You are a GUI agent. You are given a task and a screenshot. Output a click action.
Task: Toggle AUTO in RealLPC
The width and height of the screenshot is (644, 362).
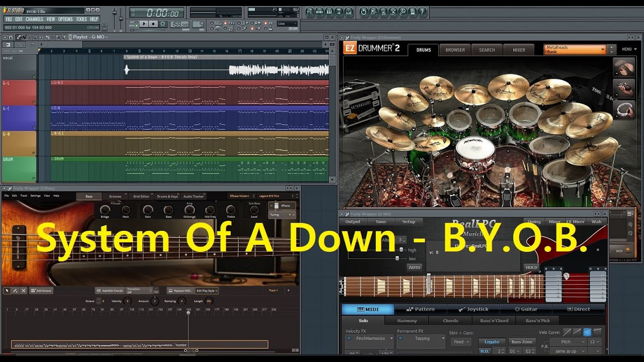pyautogui.click(x=415, y=267)
